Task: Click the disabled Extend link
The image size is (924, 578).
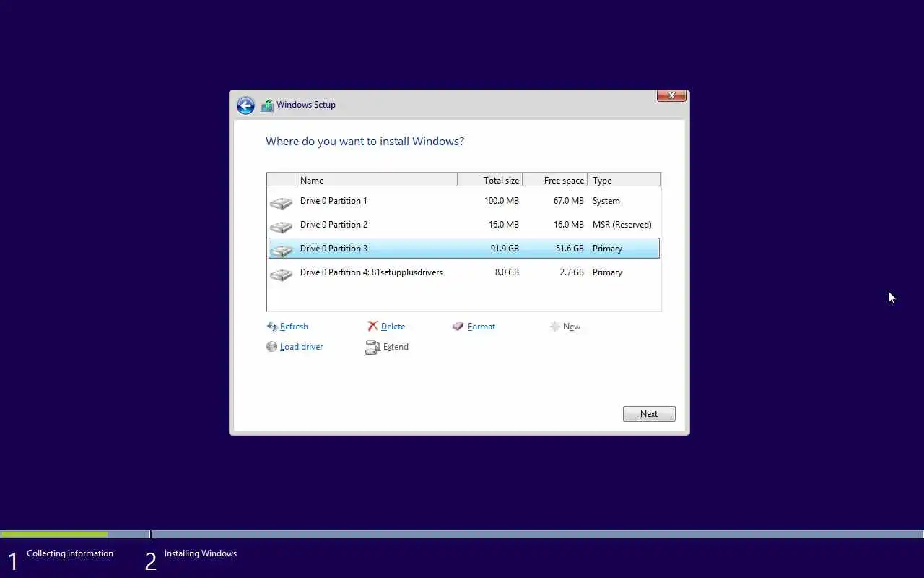Action: [396, 347]
